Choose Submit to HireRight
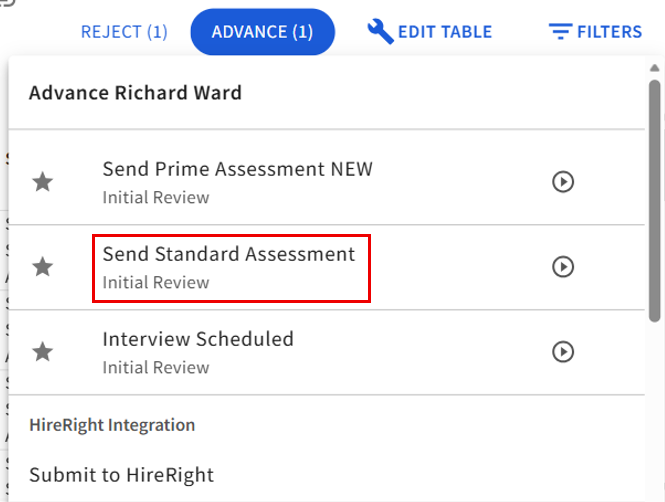Screen dimensions: 665x502 121,475
